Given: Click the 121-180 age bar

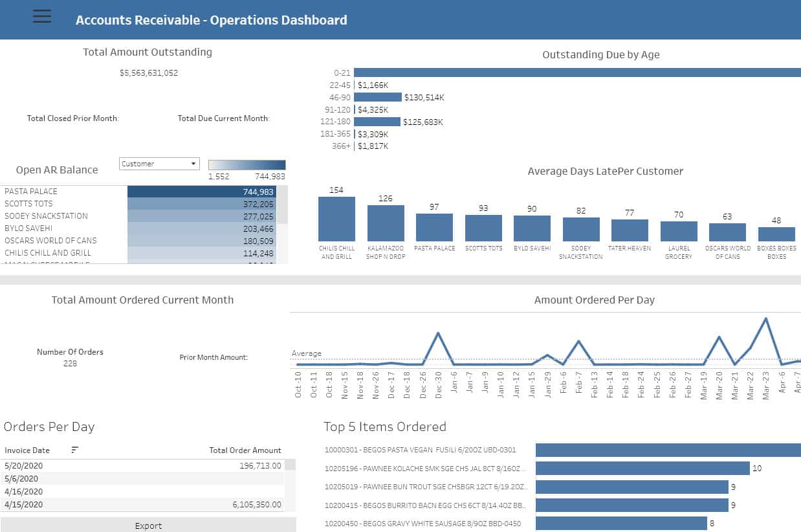Looking at the screenshot, I should click(377, 122).
